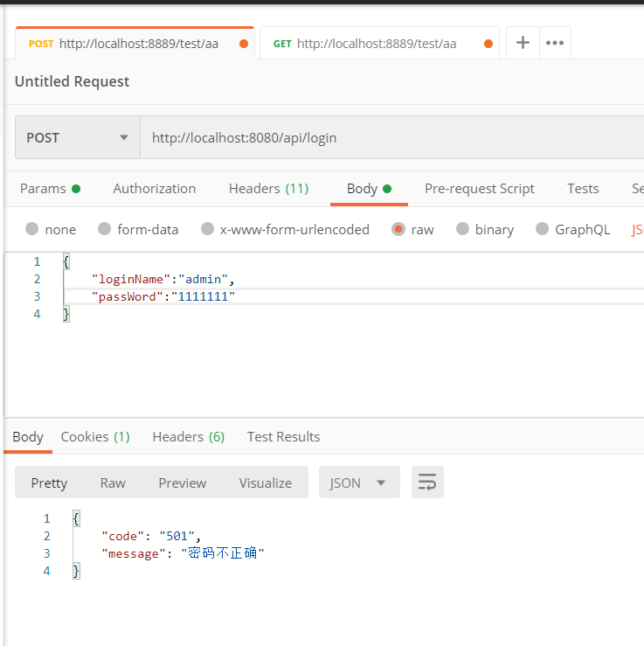Switch to the GET test/aa request tab
Viewport: 644px width, 646px height.
(379, 43)
